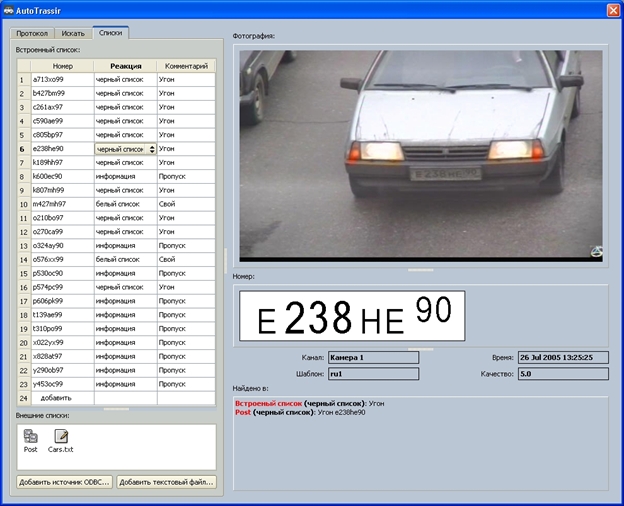Click Добавить текстовый файл button
Image resolution: width=624 pixels, height=506 pixels.
coord(166,482)
